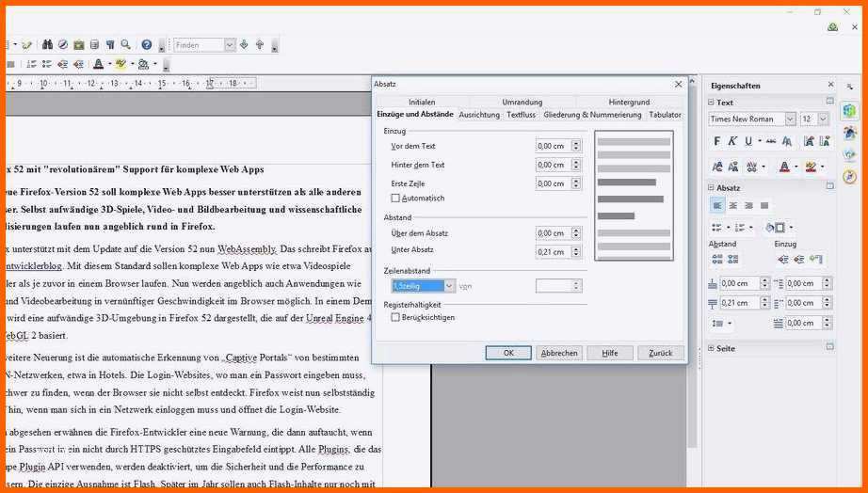This screenshot has width=868, height=493.
Task: Open the Times New Roman font dropdown
Action: point(790,119)
